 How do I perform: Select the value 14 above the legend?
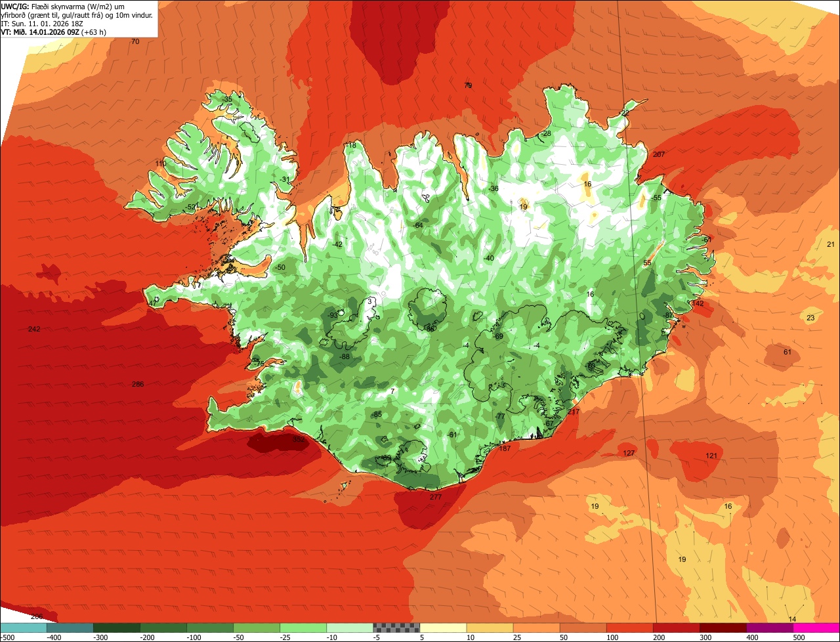coord(792,619)
